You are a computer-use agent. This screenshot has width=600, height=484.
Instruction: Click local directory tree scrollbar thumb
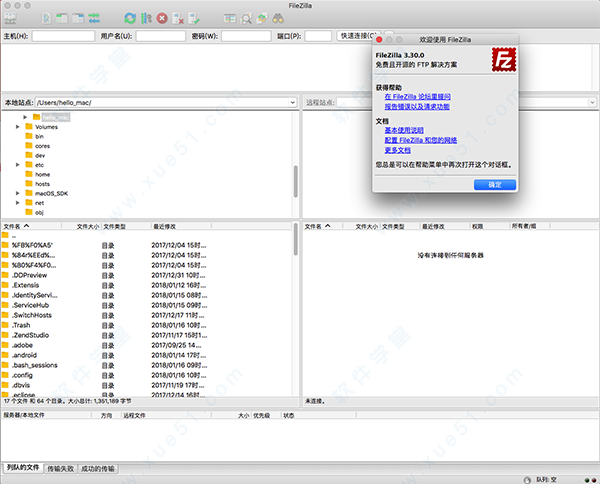296,181
